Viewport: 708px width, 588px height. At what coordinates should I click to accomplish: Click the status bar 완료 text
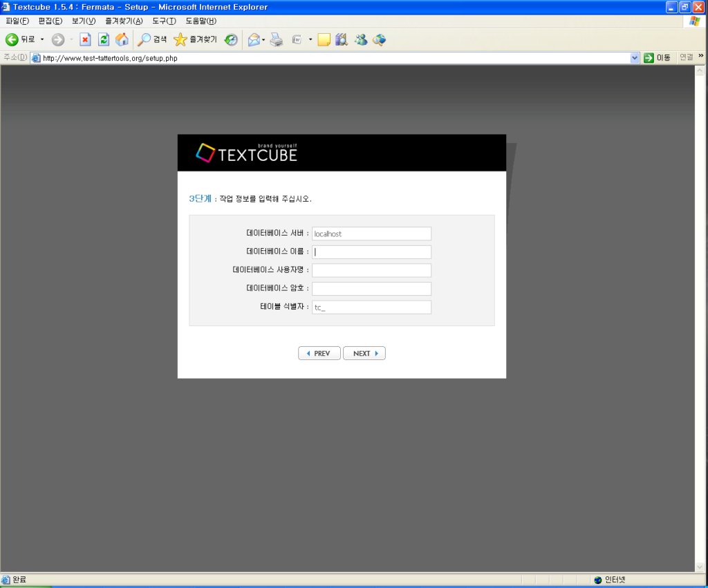19,580
